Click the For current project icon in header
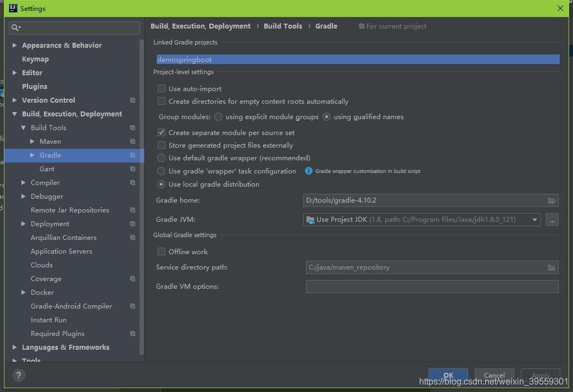This screenshot has width=573, height=392. click(x=361, y=26)
